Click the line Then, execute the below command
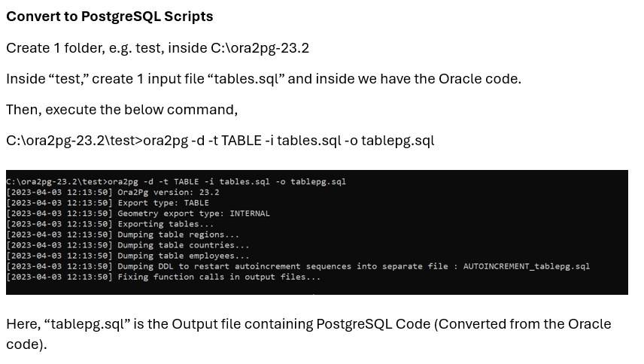644x364 pixels. pos(122,110)
